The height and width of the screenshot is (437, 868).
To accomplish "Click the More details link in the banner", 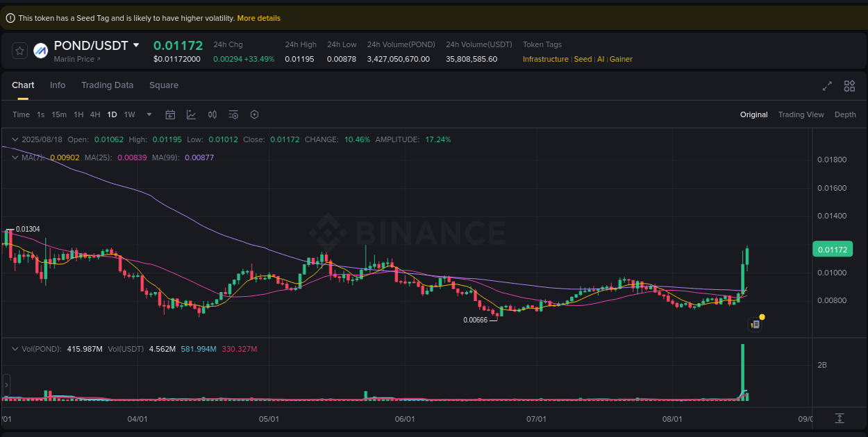I will click(x=258, y=17).
